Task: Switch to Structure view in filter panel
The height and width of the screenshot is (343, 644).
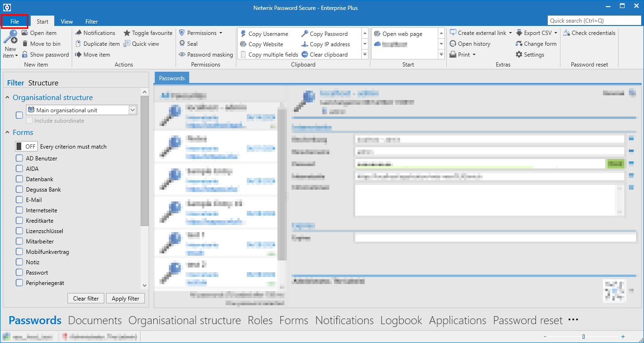Action: click(43, 83)
